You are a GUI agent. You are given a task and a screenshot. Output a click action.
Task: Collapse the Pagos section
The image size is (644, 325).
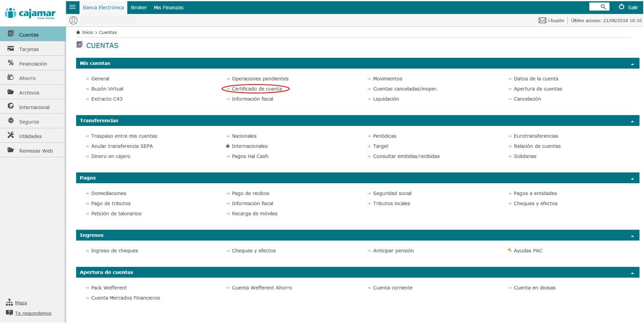632,178
